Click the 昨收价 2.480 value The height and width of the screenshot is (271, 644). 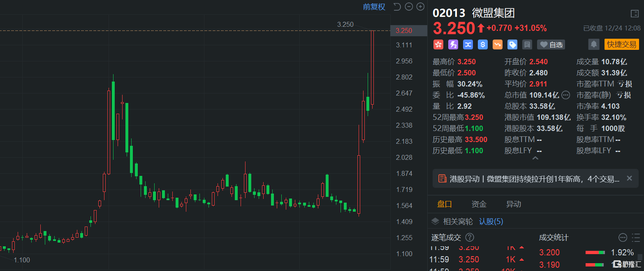tap(539, 73)
